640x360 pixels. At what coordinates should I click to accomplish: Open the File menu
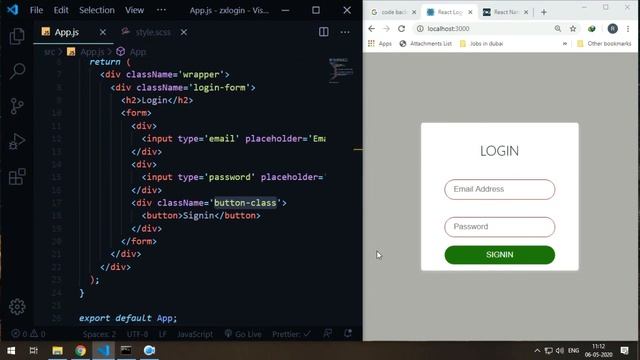(x=36, y=10)
